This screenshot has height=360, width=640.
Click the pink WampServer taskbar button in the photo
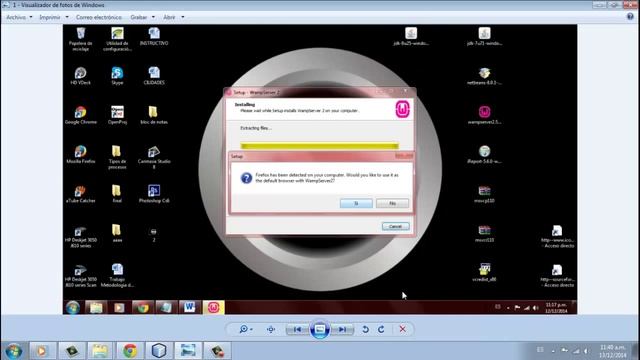click(213, 307)
